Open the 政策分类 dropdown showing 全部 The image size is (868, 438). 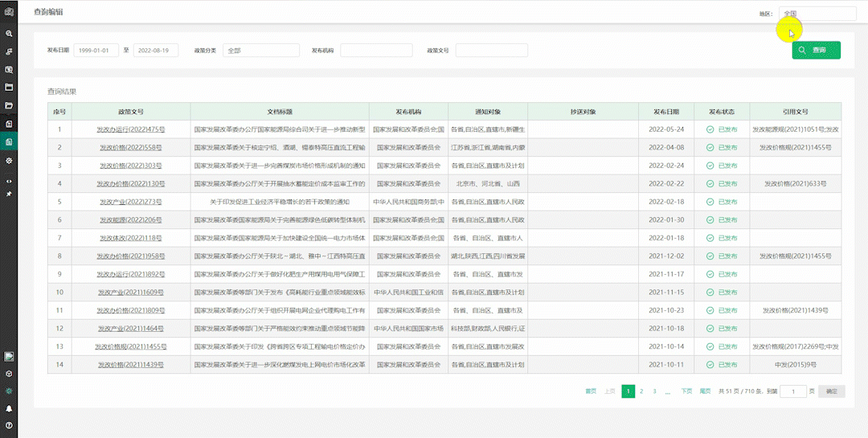(260, 51)
